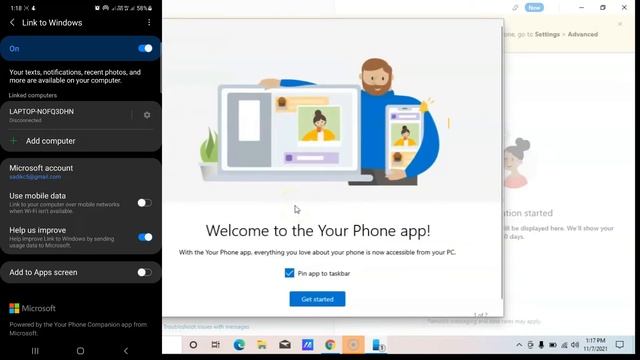Screen dimensions: 640x360
Task: Open File Explorer from the taskbar
Action: pyautogui.click(x=262, y=345)
